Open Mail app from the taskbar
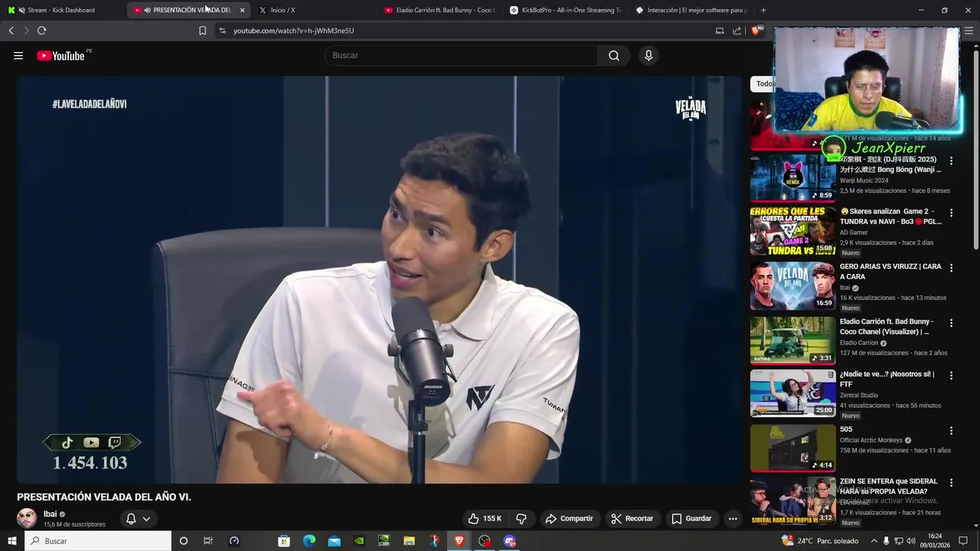Screen dimensions: 980x551 click(335, 541)
